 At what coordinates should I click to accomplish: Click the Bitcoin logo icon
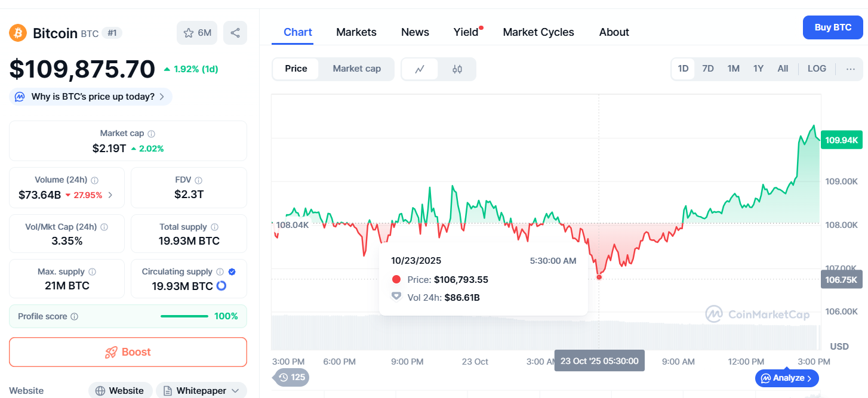(18, 33)
